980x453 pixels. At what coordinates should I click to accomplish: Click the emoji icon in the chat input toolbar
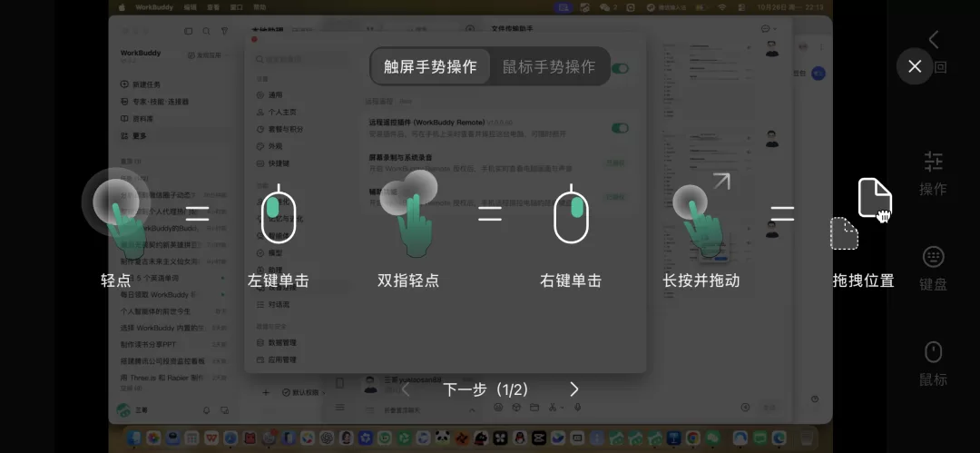[498, 408]
